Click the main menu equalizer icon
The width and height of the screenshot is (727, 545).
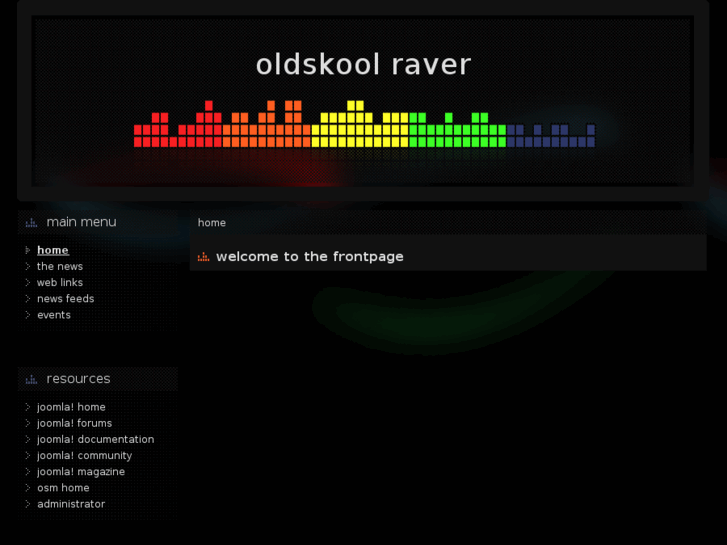tap(31, 223)
